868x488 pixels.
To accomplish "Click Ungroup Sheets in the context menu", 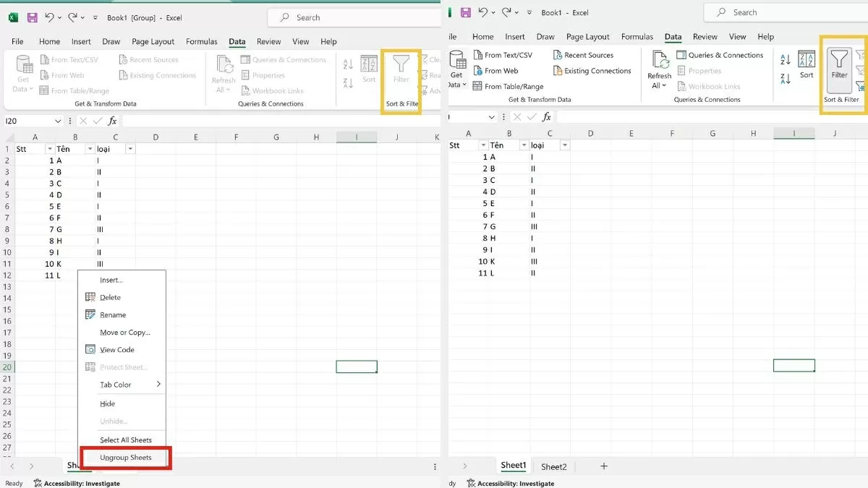I will coord(127,457).
